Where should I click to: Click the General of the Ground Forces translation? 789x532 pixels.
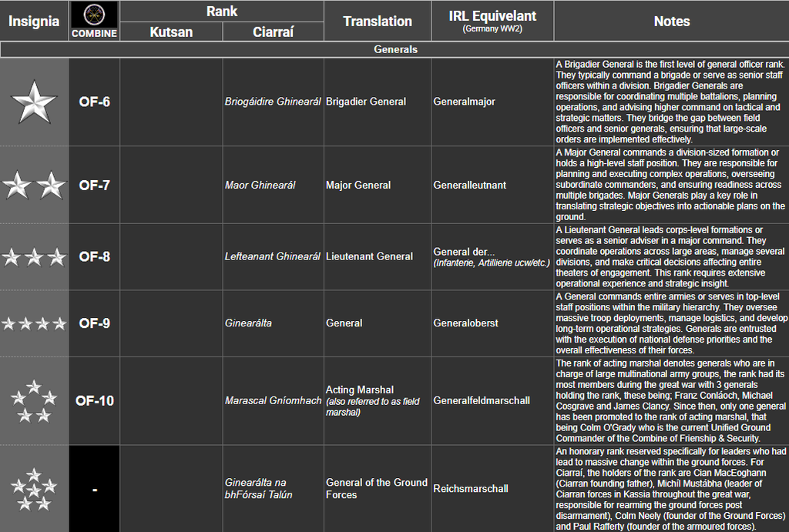pos(378,489)
